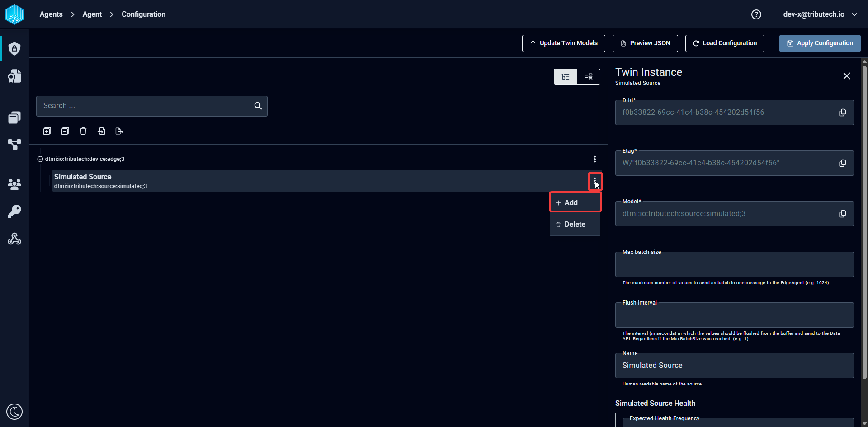Open the shield lock sidebar section
This screenshot has width=868, height=427.
click(x=14, y=48)
